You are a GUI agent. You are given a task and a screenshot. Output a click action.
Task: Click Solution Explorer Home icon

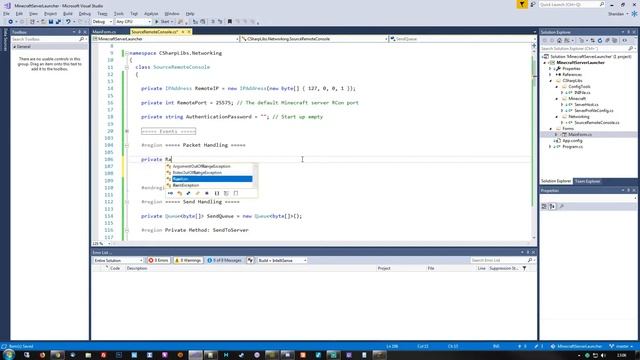click(560, 40)
